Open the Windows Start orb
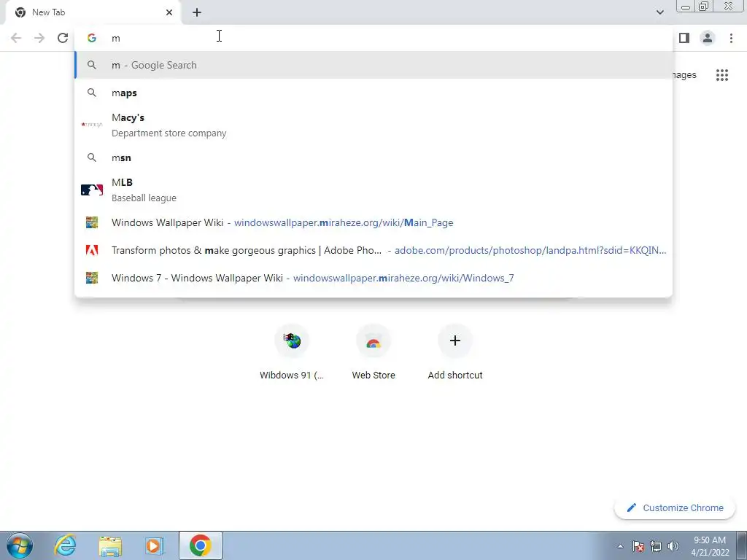747x560 pixels. 20,545
